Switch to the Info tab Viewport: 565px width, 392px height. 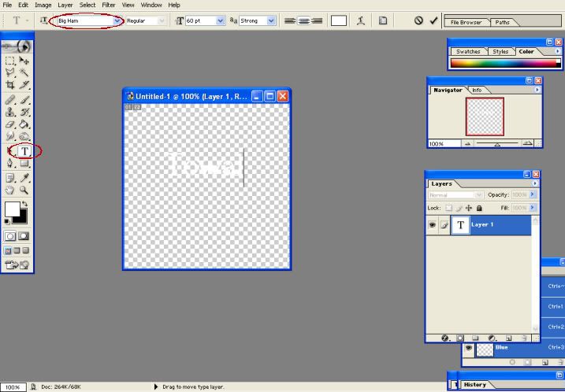tap(477, 90)
